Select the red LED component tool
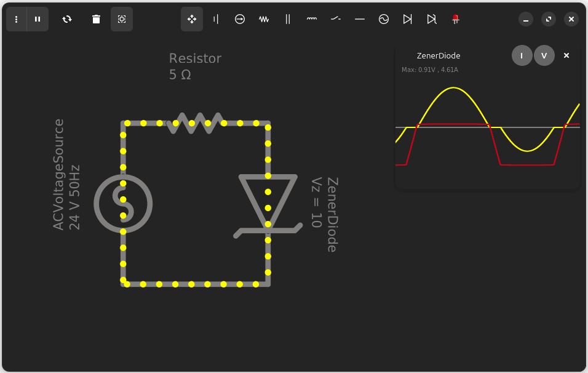Viewport: 588px width, 373px height. coord(455,19)
